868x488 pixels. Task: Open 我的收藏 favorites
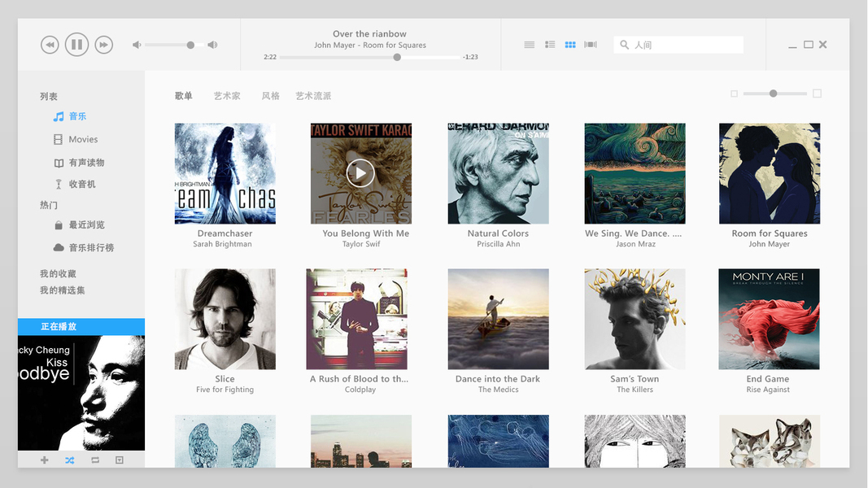58,274
